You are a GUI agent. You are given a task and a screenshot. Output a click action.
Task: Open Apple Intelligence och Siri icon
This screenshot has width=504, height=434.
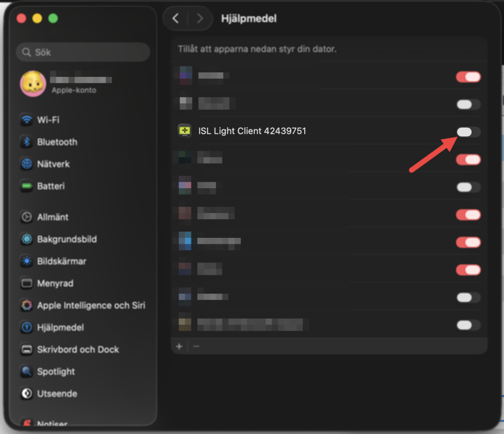click(x=26, y=305)
